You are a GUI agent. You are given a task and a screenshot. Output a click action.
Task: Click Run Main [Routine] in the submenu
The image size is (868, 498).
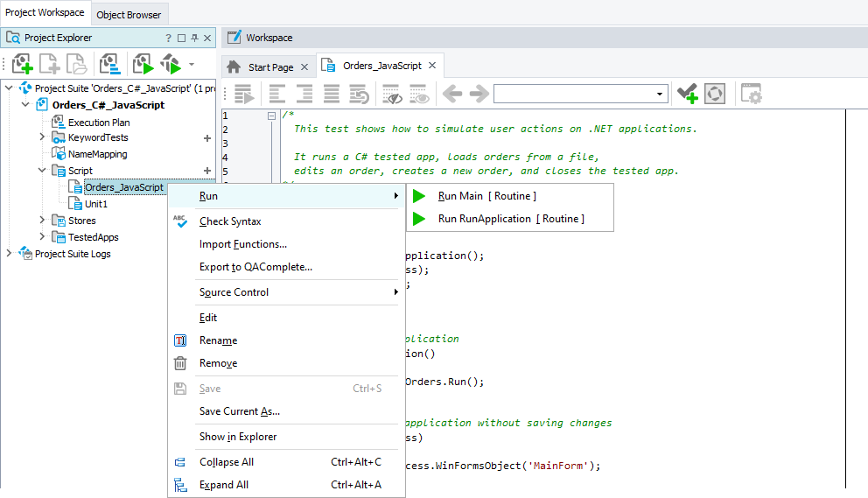tap(486, 196)
